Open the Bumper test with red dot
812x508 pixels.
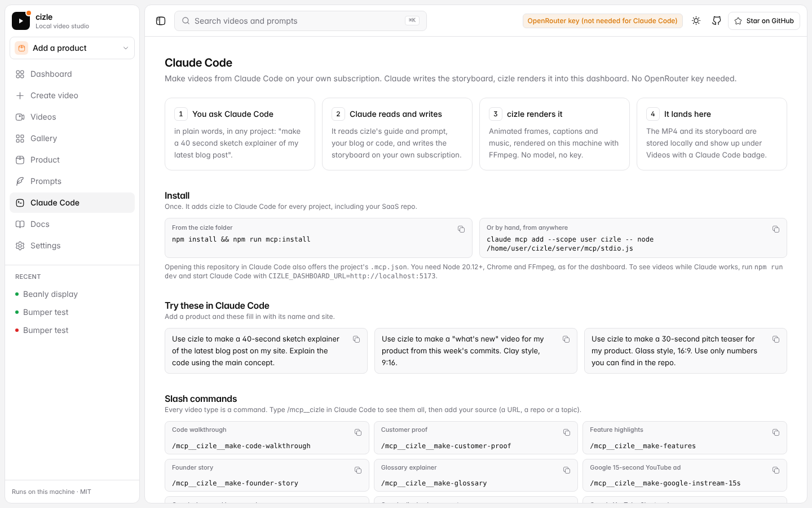72,330
